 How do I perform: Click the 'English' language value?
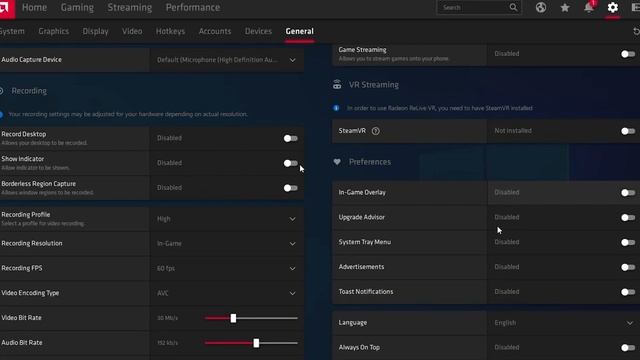pos(505,323)
